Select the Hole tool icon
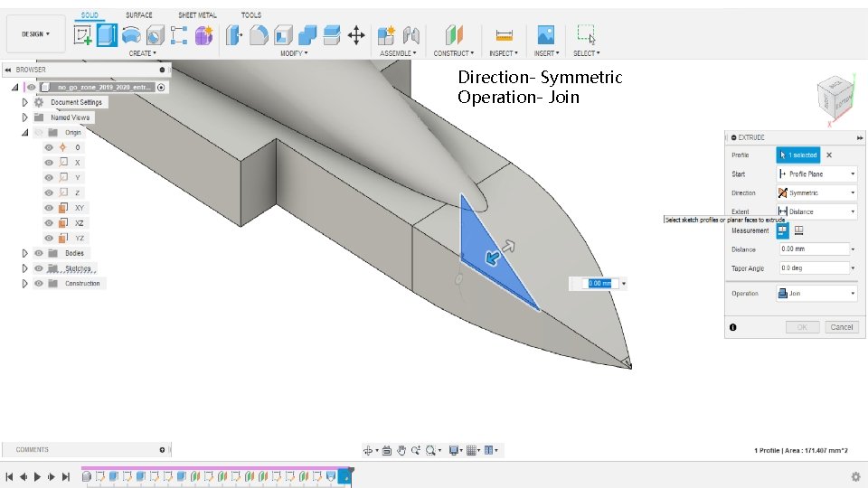Screen dimensions: 868x488 155,35
